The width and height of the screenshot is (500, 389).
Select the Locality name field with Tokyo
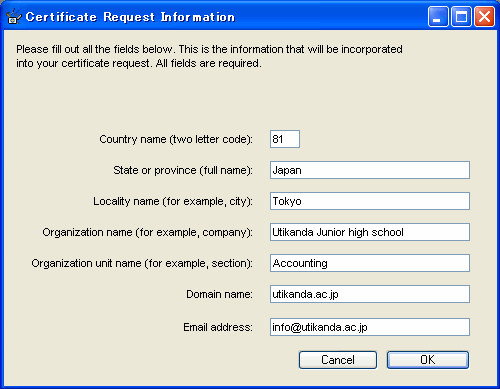click(x=370, y=201)
